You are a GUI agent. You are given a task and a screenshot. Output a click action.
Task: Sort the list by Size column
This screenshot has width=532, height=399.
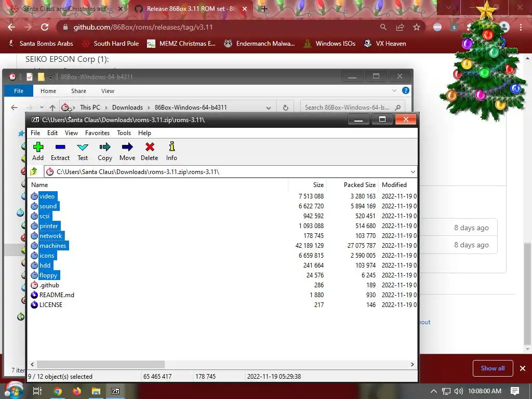click(307, 185)
